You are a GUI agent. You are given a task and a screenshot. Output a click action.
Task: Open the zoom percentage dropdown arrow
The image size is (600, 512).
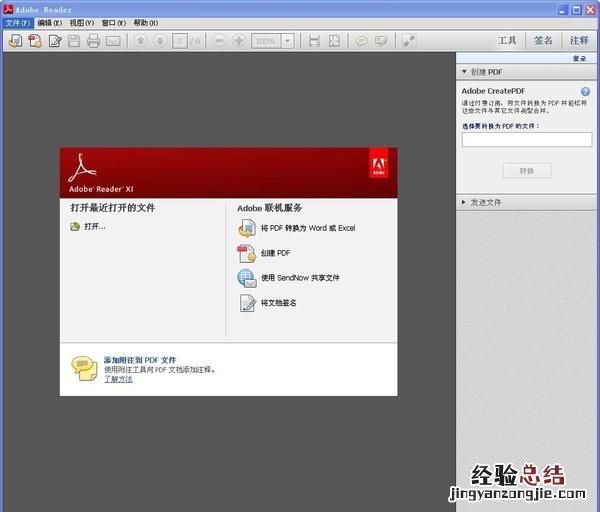coord(288,41)
